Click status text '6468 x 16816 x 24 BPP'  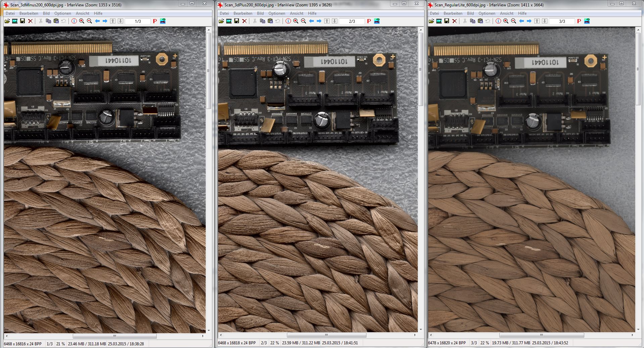coord(23,344)
